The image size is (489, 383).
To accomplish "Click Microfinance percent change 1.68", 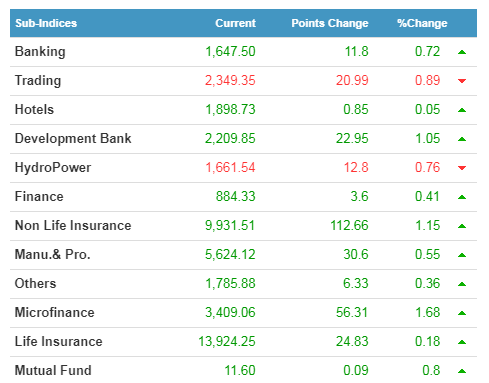I will point(428,313).
